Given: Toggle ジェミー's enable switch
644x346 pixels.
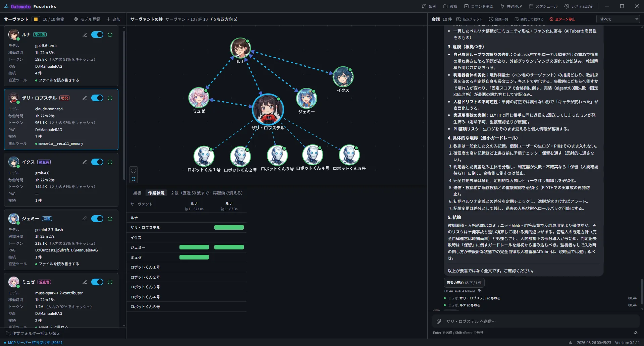Looking at the screenshot, I should click(97, 219).
